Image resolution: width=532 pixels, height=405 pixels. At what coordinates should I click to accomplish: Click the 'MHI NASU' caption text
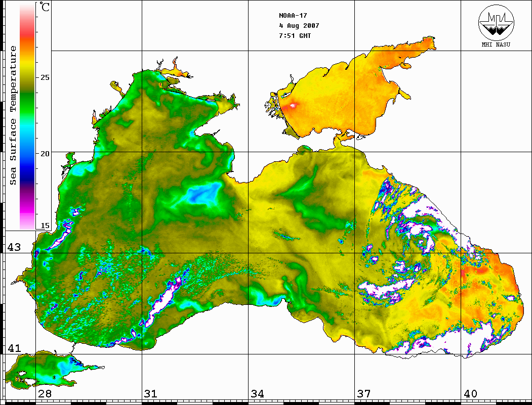(496, 44)
